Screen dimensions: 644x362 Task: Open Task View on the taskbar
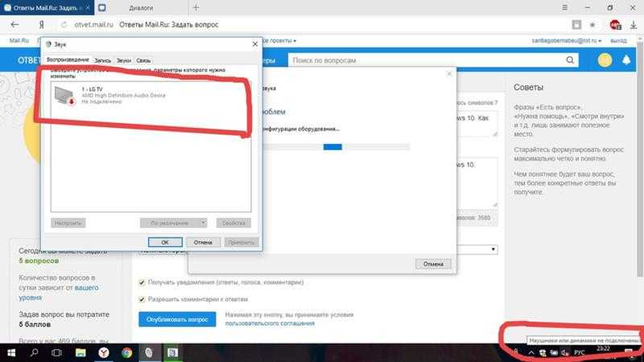point(56,352)
